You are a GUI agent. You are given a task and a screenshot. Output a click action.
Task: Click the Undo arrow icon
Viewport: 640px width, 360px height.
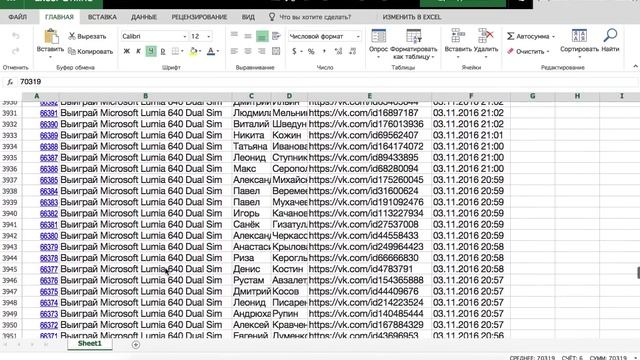[x=16, y=36]
